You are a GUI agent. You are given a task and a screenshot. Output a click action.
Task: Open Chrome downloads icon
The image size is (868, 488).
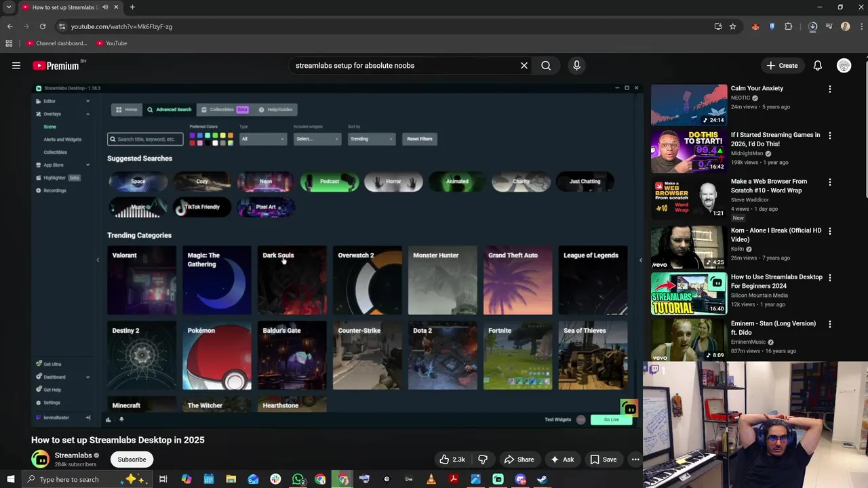(812, 26)
